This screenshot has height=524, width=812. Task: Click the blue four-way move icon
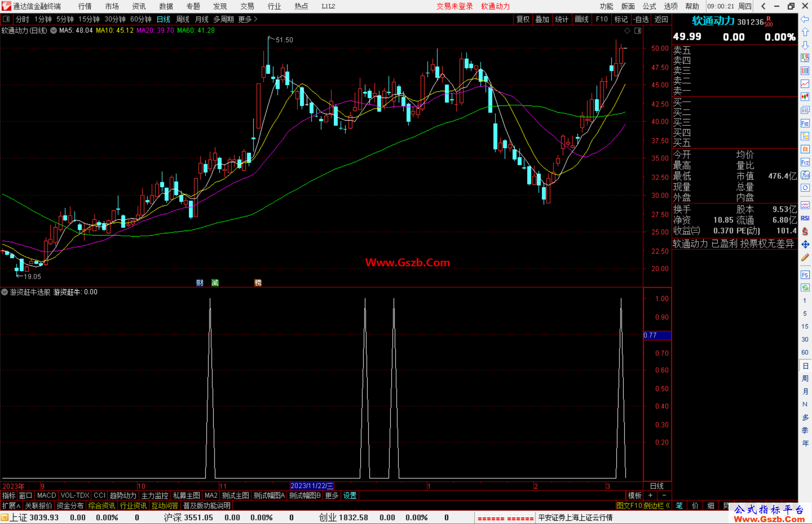click(805, 245)
